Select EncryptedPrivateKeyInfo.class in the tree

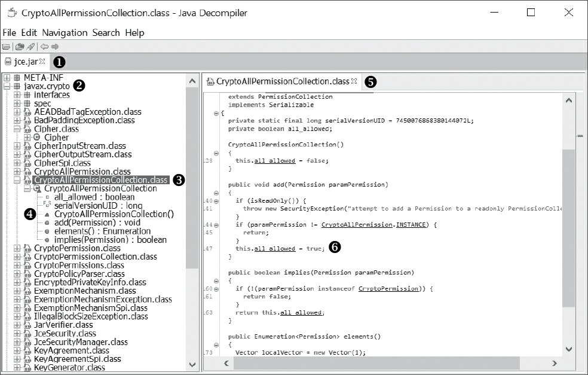pos(90,282)
